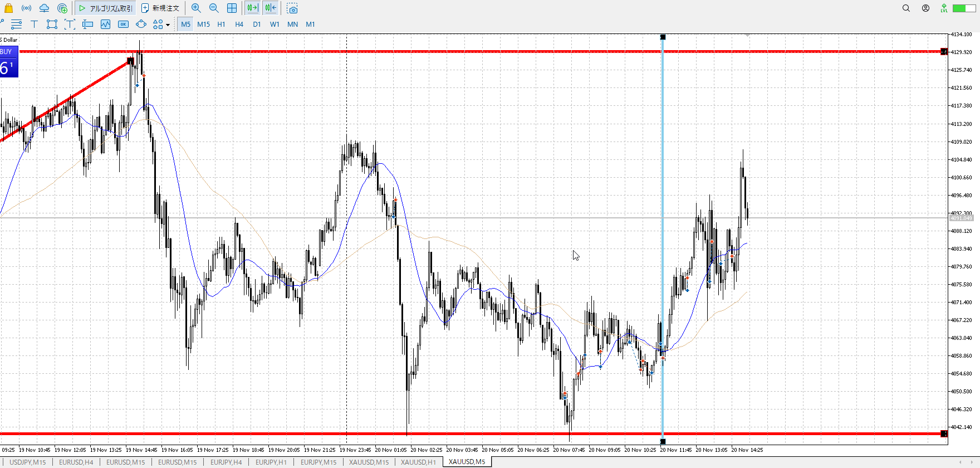
Task: Toggle chart shift from right edge
Action: tap(271, 8)
